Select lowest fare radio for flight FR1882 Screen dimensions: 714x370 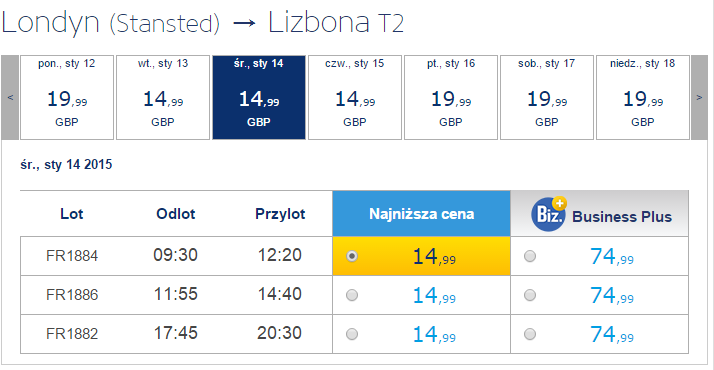[352, 335]
